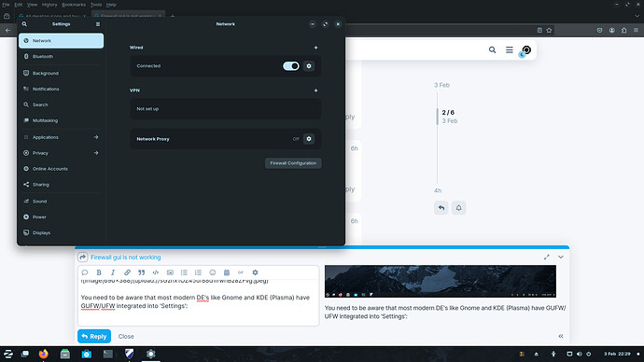The width and height of the screenshot is (644, 362).
Task: Open the Bookmarks menu
Action: tap(74, 5)
